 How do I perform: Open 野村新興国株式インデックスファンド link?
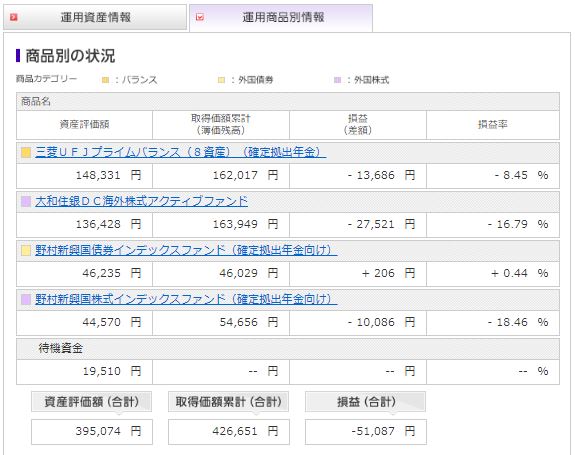pos(186,299)
